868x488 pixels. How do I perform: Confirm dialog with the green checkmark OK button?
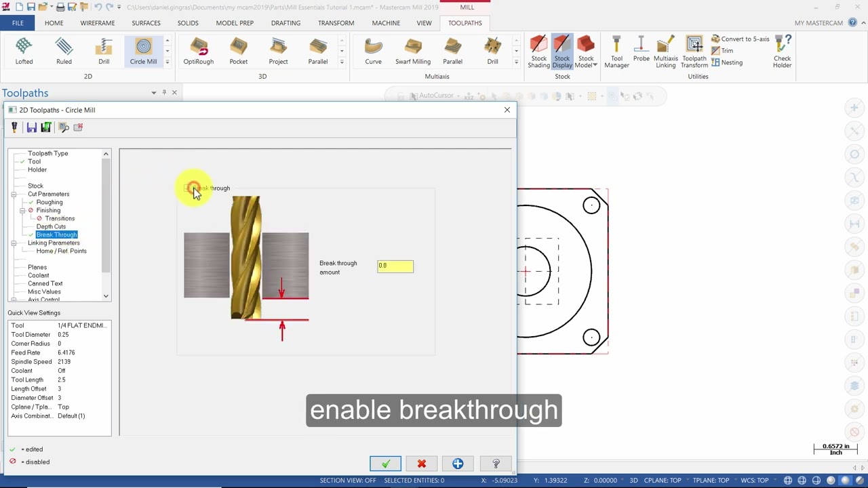click(x=385, y=464)
